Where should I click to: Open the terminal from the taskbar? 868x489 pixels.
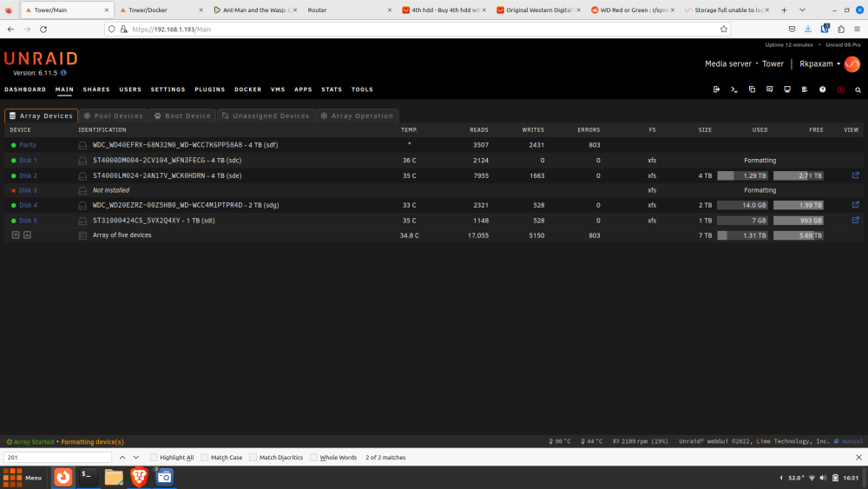[x=88, y=477]
